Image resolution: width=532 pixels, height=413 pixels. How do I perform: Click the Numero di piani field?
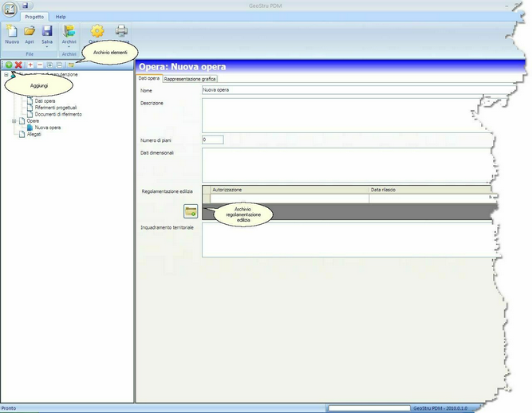click(213, 140)
